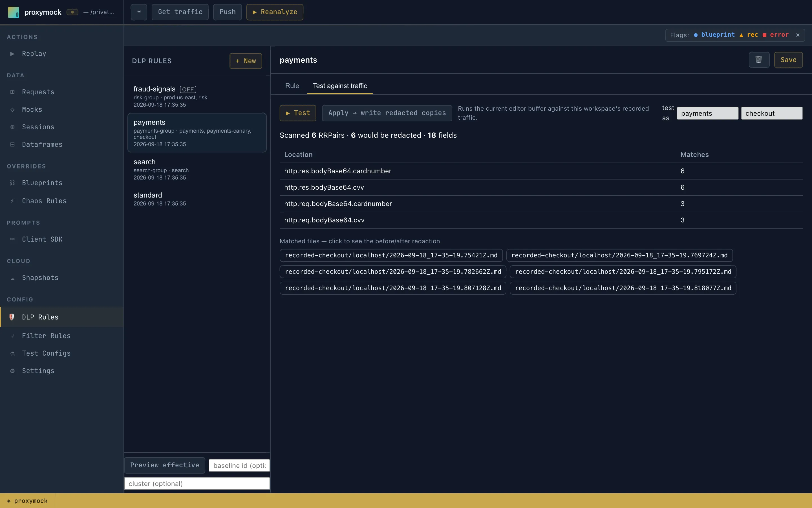This screenshot has height=508, width=812.
Task: Open matched file ending 19.75421Z.md
Action: 391,255
